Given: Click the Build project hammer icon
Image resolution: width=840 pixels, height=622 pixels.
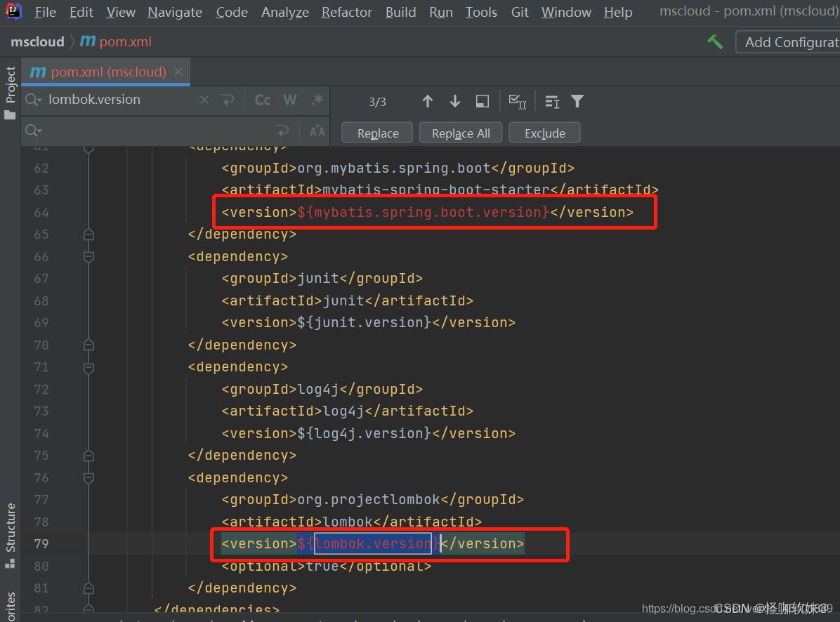Looking at the screenshot, I should (x=715, y=42).
